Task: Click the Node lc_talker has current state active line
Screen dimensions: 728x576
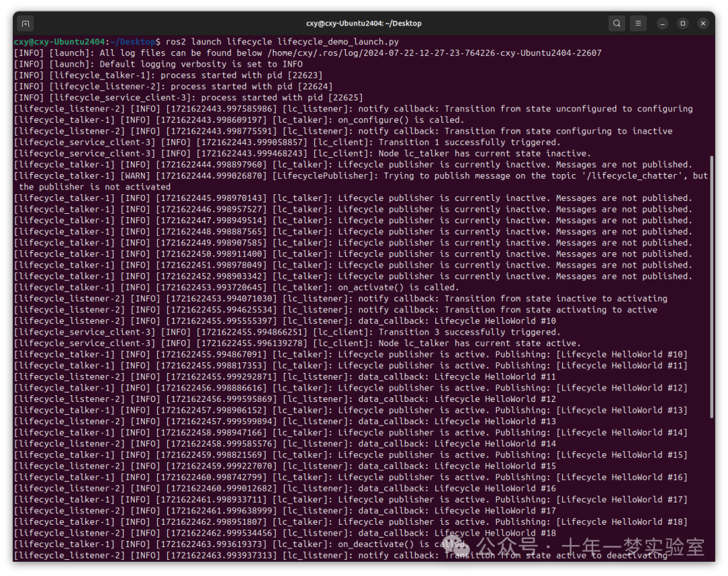Action: pos(298,343)
